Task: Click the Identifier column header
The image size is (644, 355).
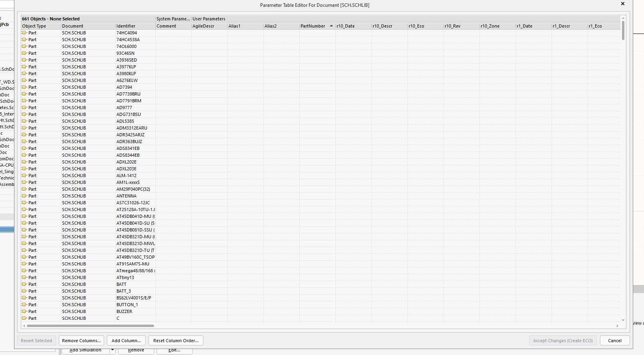Action: (135, 26)
